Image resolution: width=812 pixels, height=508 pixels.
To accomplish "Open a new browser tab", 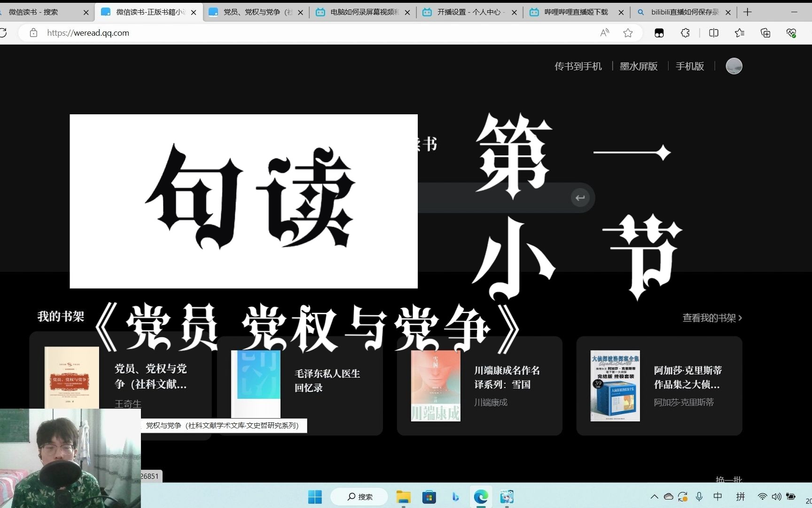I will coord(748,12).
